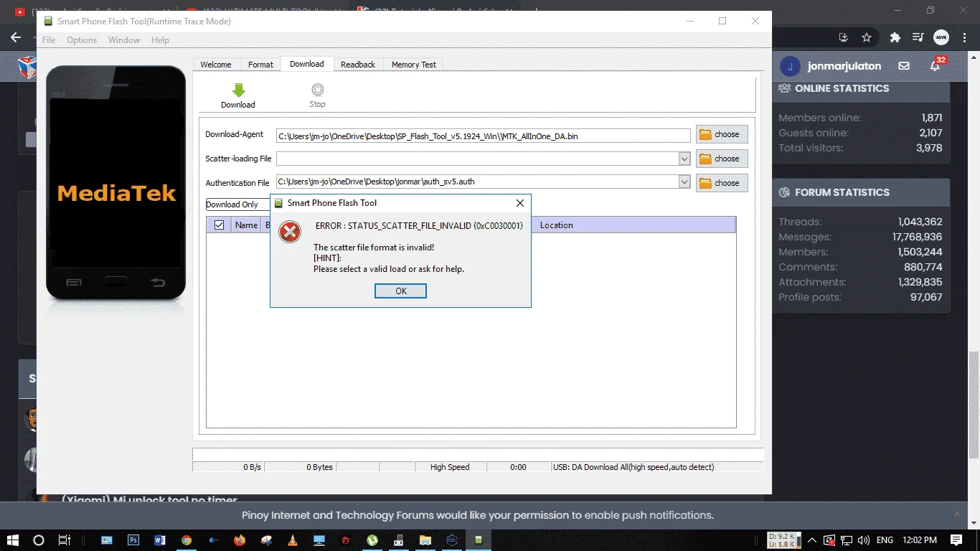
Task: Click the J profile avatar on the forum
Action: click(790, 66)
